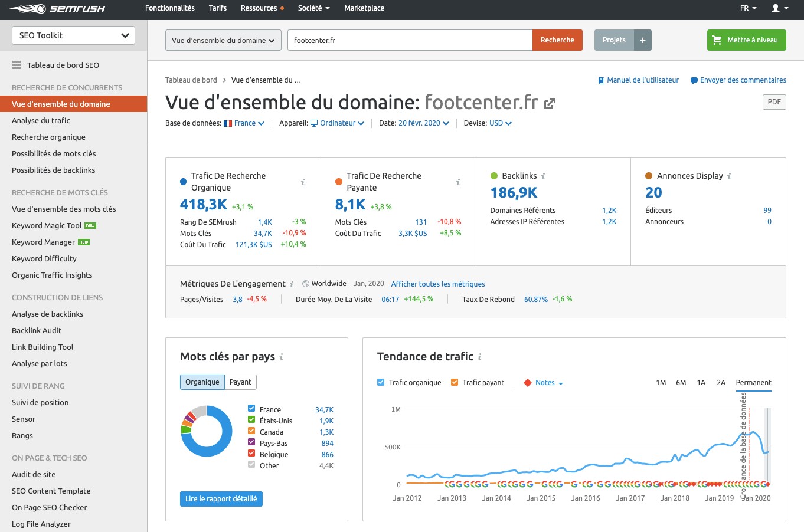The height and width of the screenshot is (532, 804).
Task: Uncheck the Canada country checkbox
Action: coord(251,431)
